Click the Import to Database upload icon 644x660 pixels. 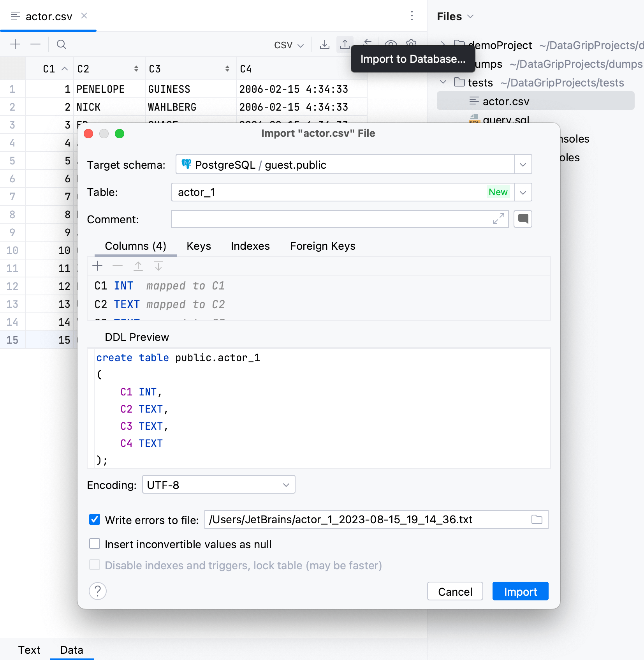coord(345,44)
